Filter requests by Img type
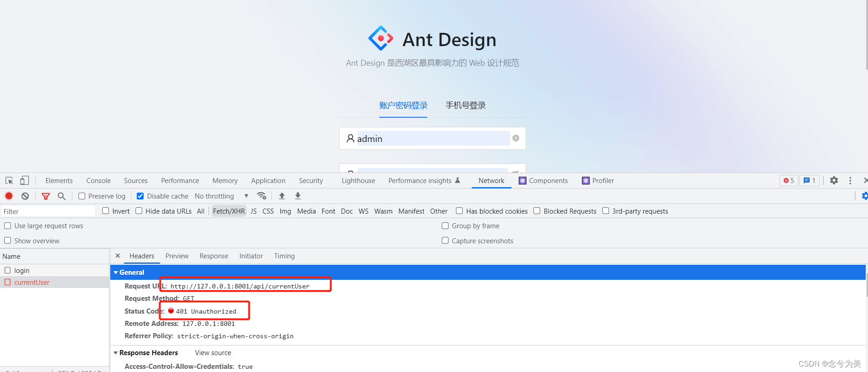This screenshot has width=868, height=372. click(285, 211)
